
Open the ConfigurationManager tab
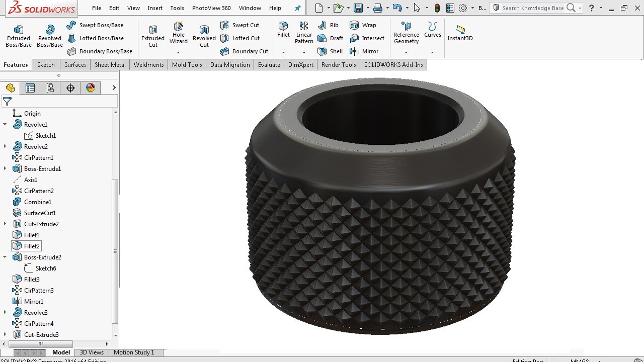50,88
